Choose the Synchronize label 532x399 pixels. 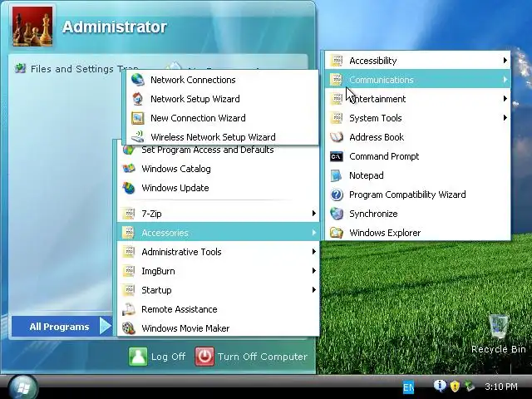pos(373,214)
